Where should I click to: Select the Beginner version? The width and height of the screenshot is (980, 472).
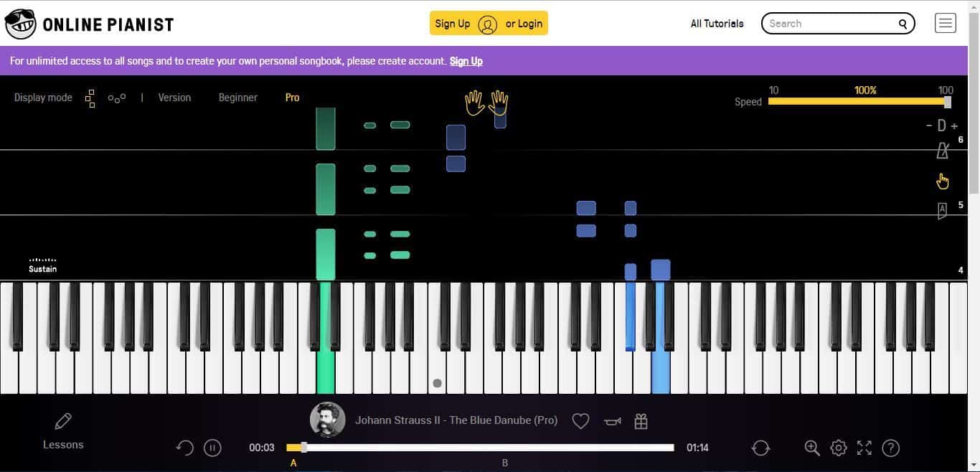(237, 98)
